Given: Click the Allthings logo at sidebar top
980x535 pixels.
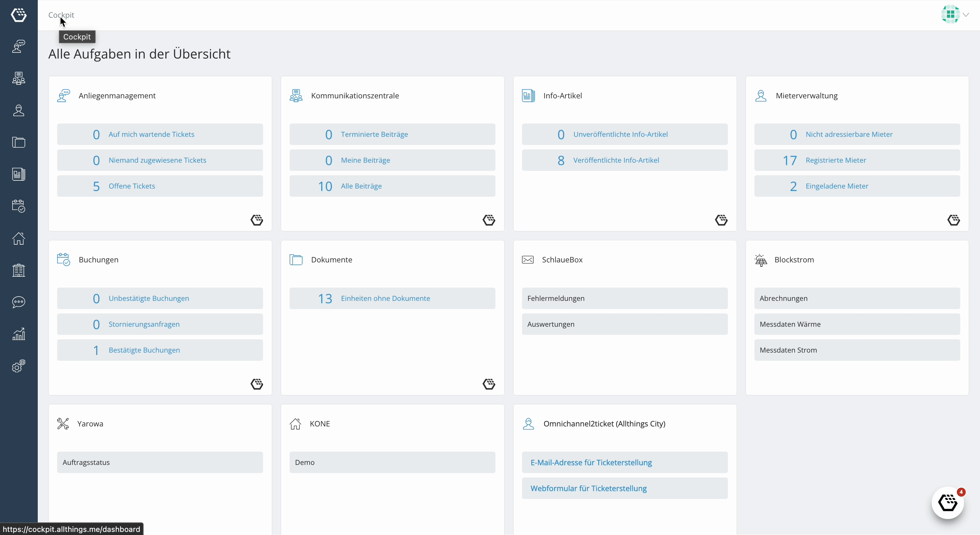Looking at the screenshot, I should 19,15.
